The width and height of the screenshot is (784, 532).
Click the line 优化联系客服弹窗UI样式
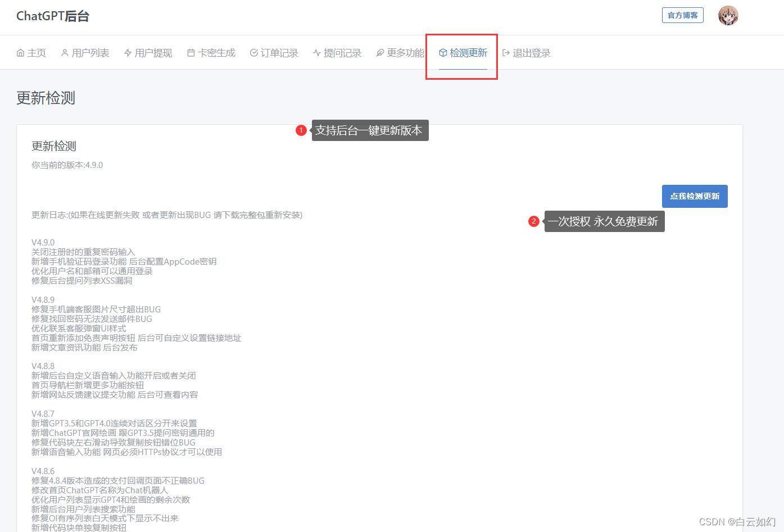click(x=79, y=329)
